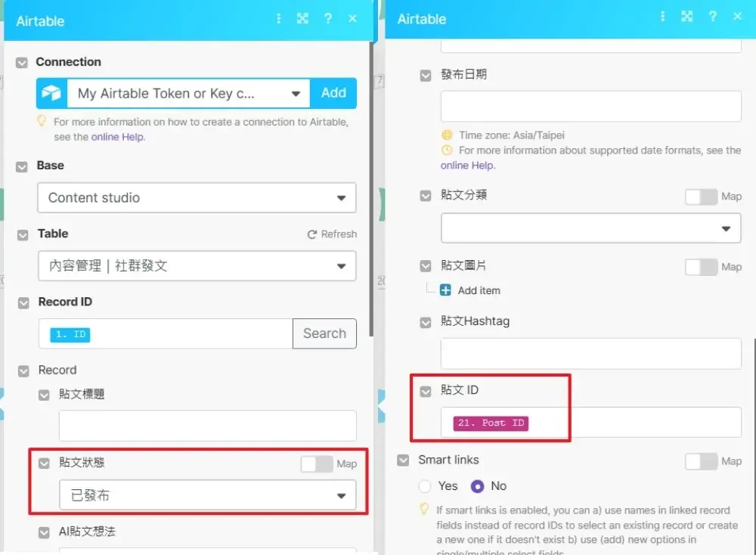Viewport: 756px width, 555px height.
Task: Click the expand icon in right Airtable panel header
Action: pyautogui.click(x=686, y=16)
